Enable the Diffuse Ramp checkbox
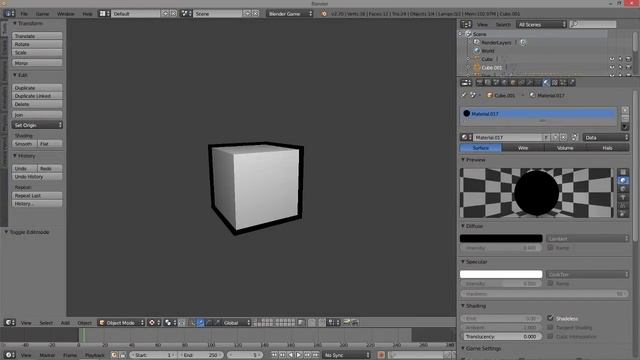Screen dimensions: 640x360 (550, 248)
